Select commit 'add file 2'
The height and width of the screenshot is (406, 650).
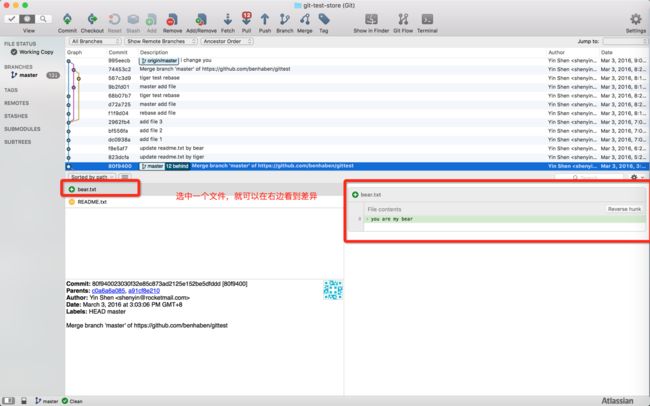(357, 131)
